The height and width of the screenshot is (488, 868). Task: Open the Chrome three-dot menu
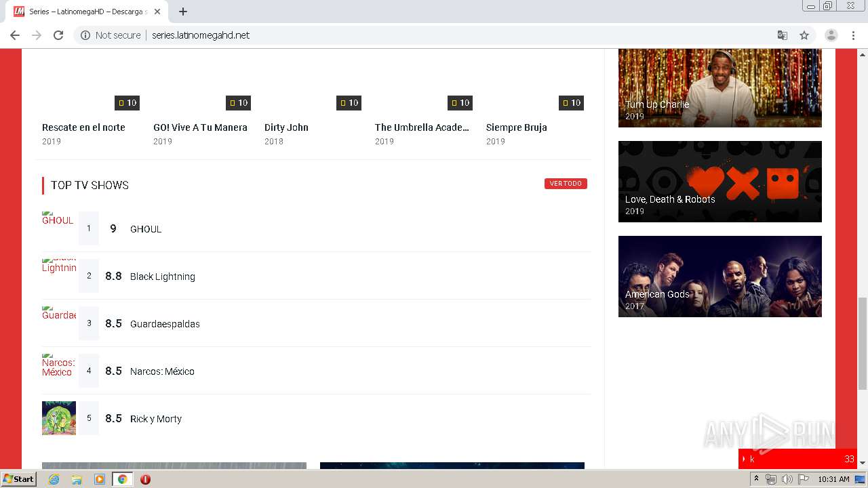coord(853,35)
